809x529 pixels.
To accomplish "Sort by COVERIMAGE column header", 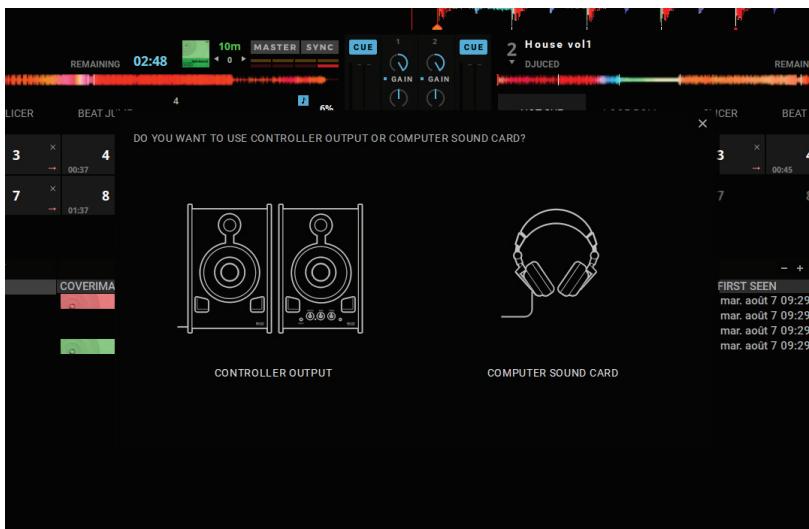I will pyautogui.click(x=87, y=286).
